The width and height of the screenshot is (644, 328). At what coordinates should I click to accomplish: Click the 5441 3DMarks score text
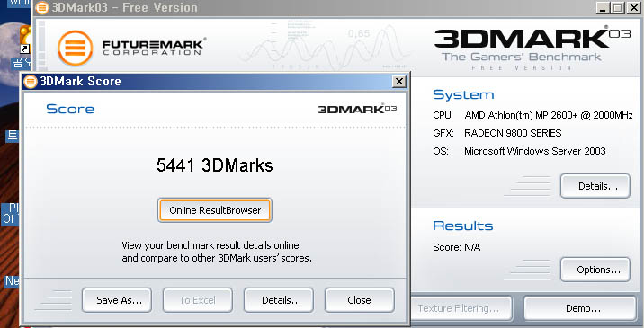[214, 165]
